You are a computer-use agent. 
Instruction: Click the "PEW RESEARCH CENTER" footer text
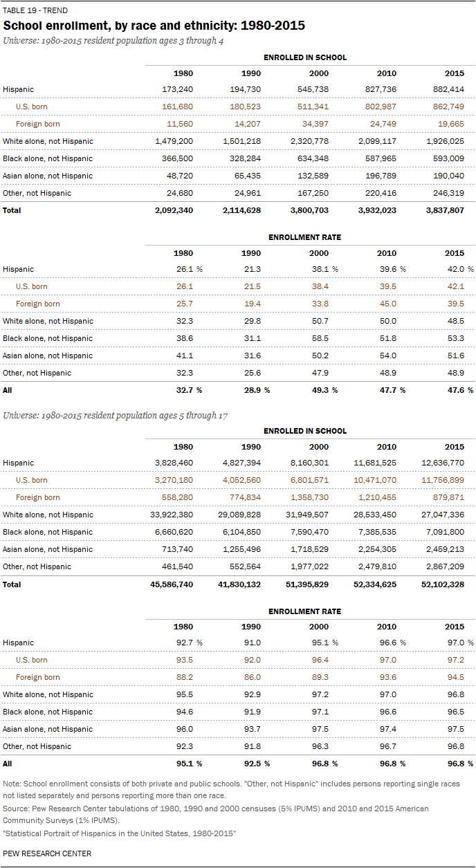[47, 853]
